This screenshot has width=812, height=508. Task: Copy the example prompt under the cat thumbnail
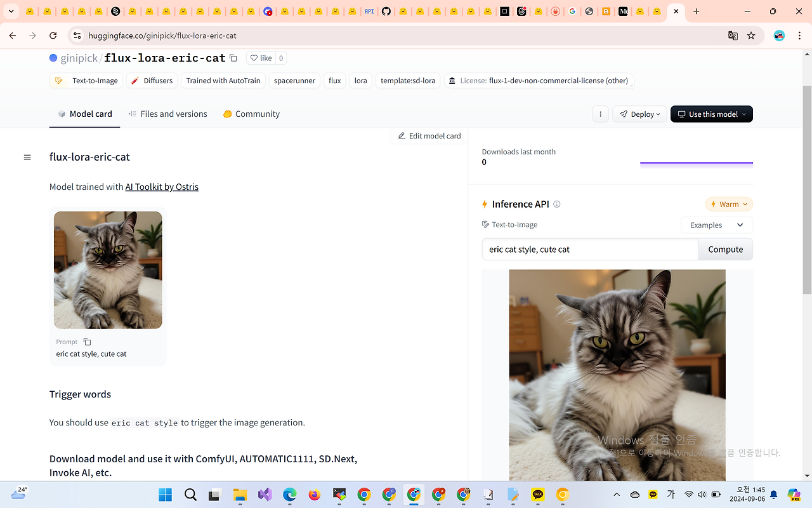pos(88,342)
